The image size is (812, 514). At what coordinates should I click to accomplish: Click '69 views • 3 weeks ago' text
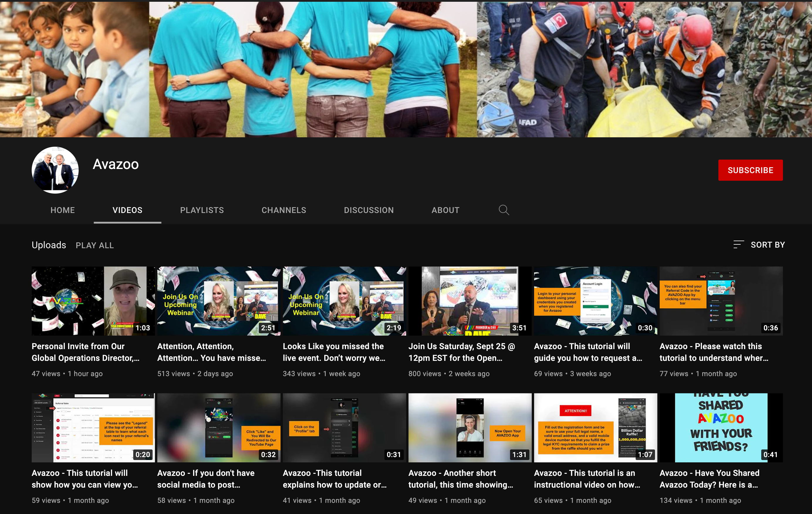point(573,373)
